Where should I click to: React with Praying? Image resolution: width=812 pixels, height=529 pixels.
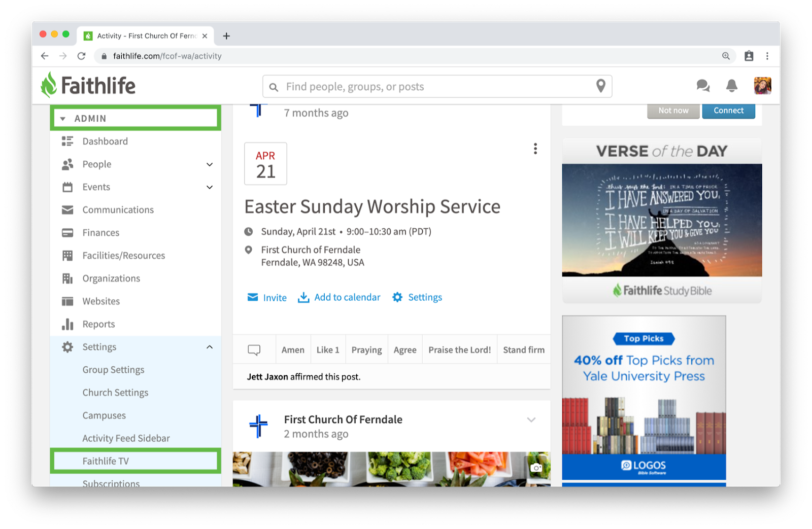click(366, 350)
